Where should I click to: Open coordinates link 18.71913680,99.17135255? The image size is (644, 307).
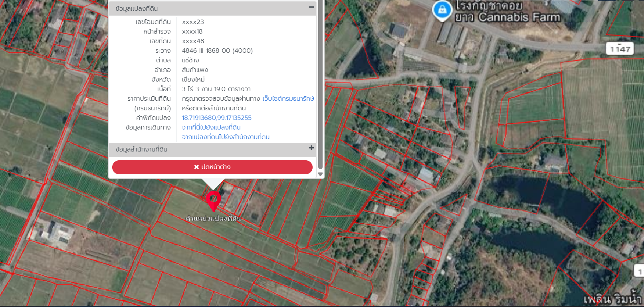(217, 118)
